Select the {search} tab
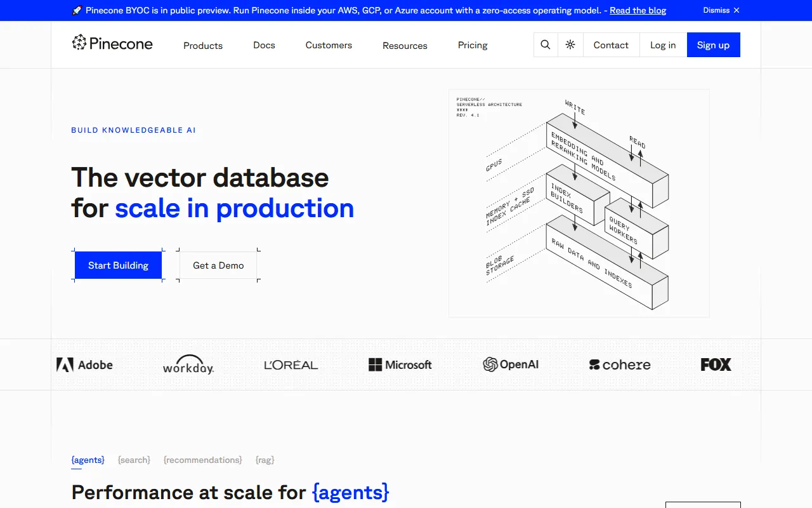 pos(134,460)
